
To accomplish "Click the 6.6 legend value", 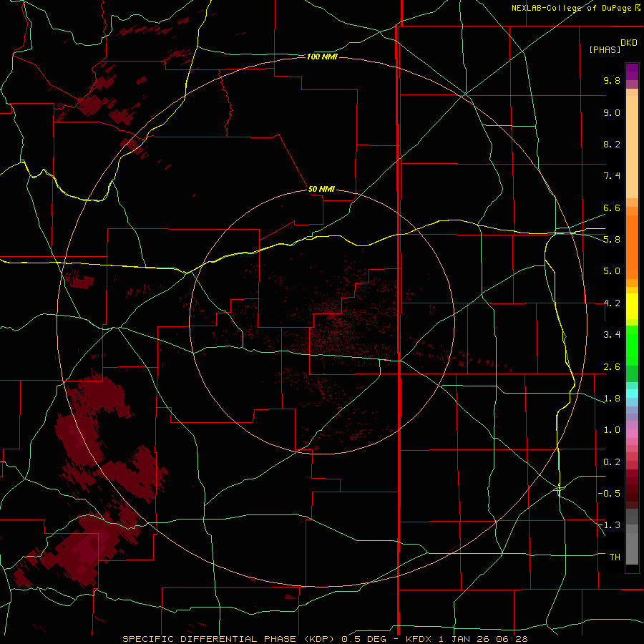I will [x=612, y=208].
